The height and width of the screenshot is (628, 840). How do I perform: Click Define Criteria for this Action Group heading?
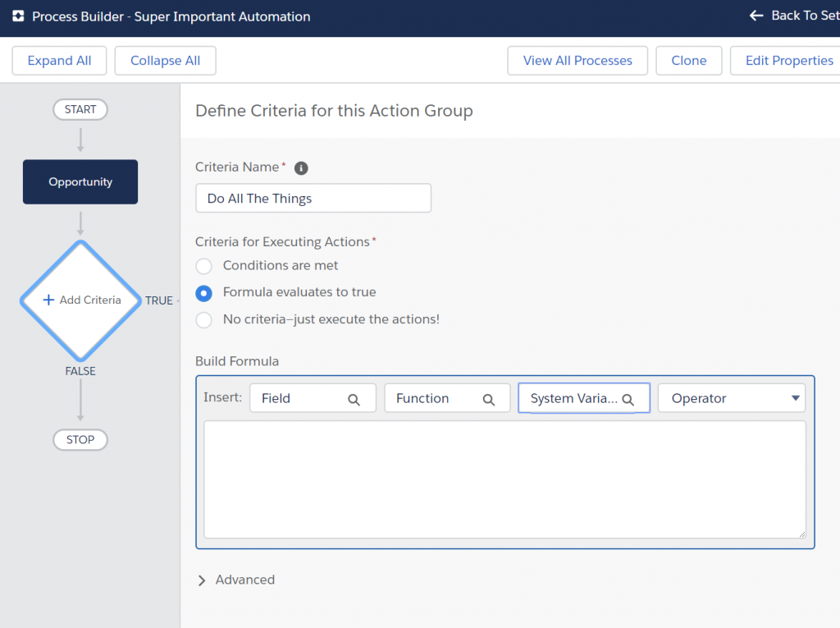335,111
